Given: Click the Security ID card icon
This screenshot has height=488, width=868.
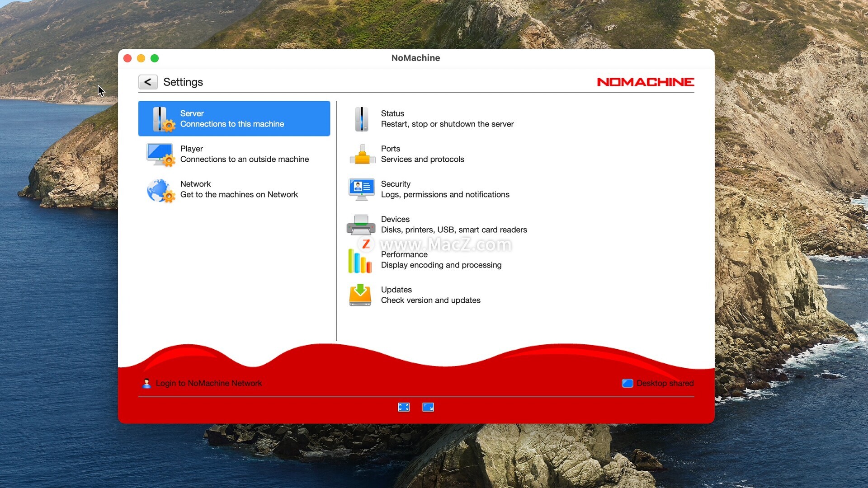Looking at the screenshot, I should [361, 189].
